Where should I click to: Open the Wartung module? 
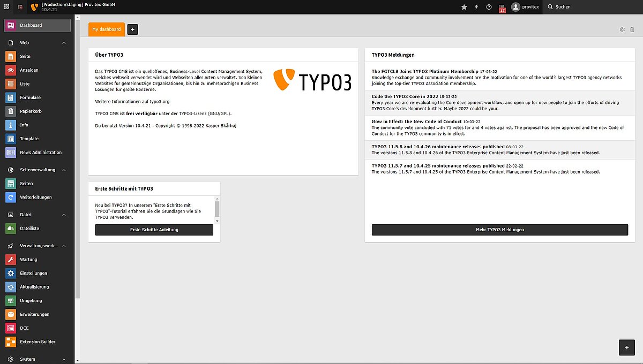coord(37,260)
